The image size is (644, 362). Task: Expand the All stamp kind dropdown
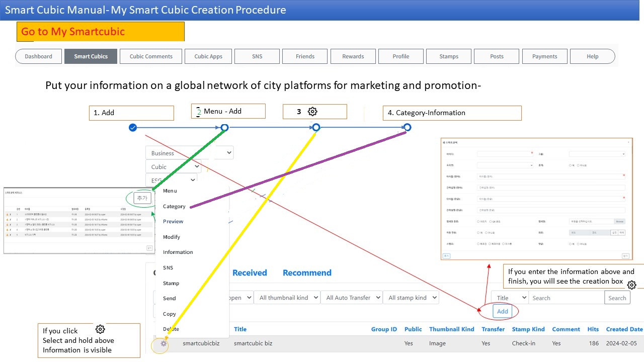click(411, 298)
